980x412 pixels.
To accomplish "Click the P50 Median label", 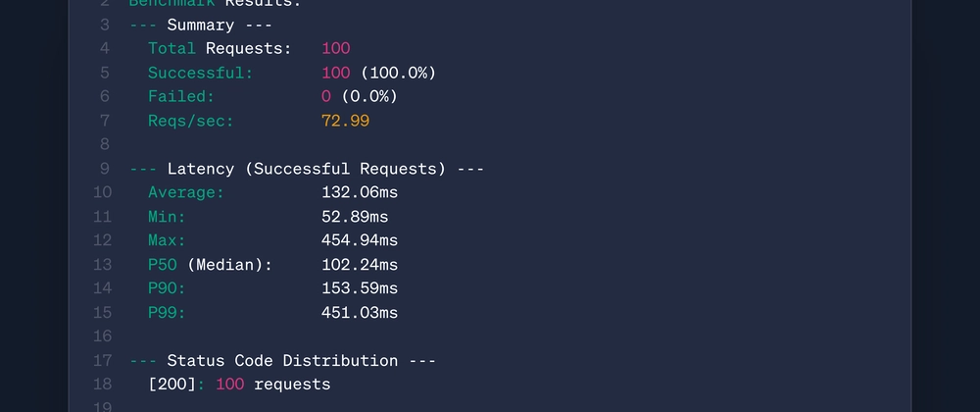I will (211, 265).
